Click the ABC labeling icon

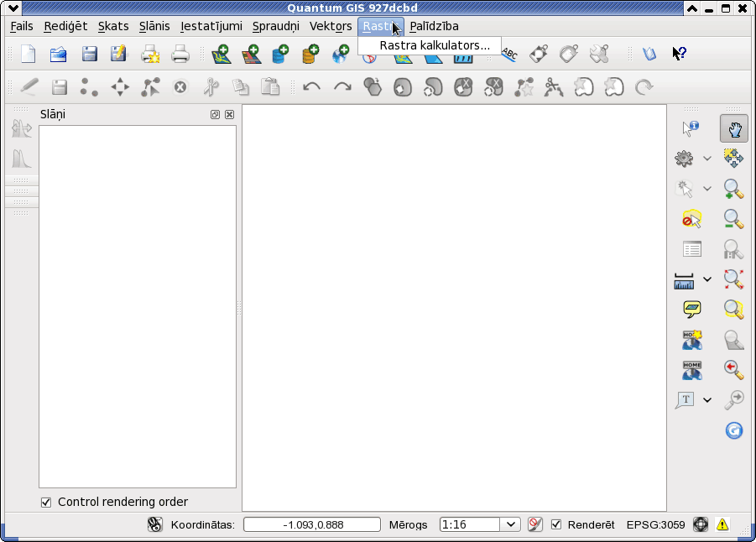coord(509,54)
